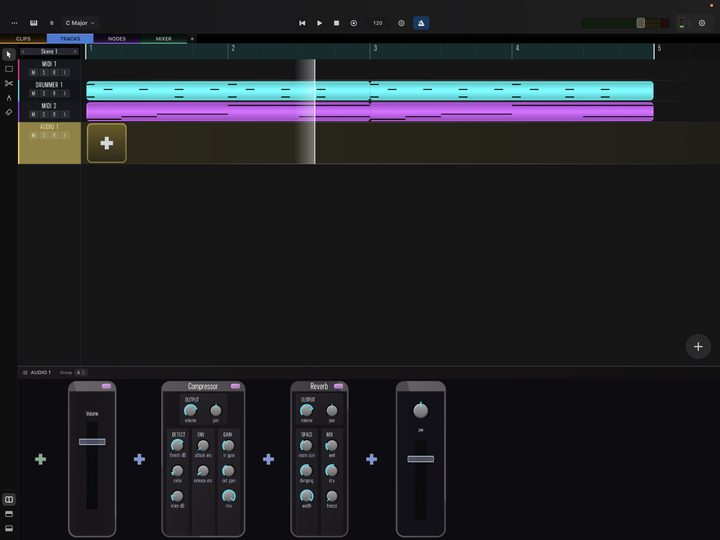720x540 pixels.
Task: Start recording with the record button
Action: pos(354,23)
